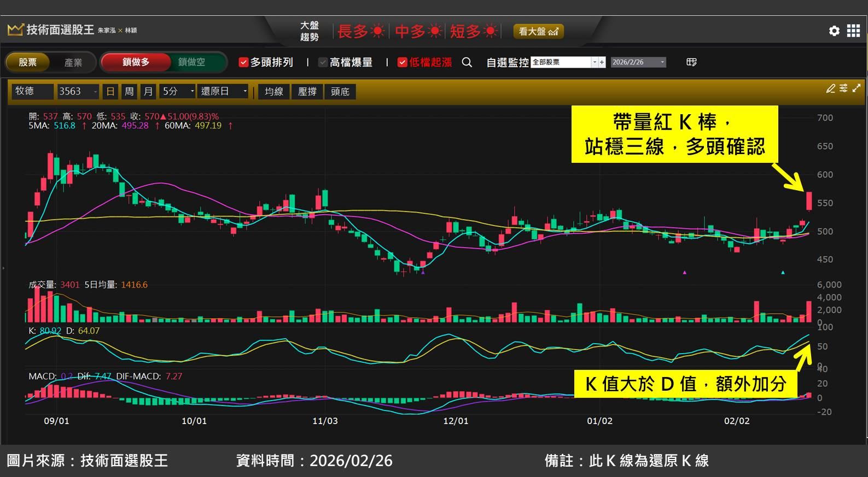Click the 頭底 button
The image size is (868, 477).
[x=340, y=91]
